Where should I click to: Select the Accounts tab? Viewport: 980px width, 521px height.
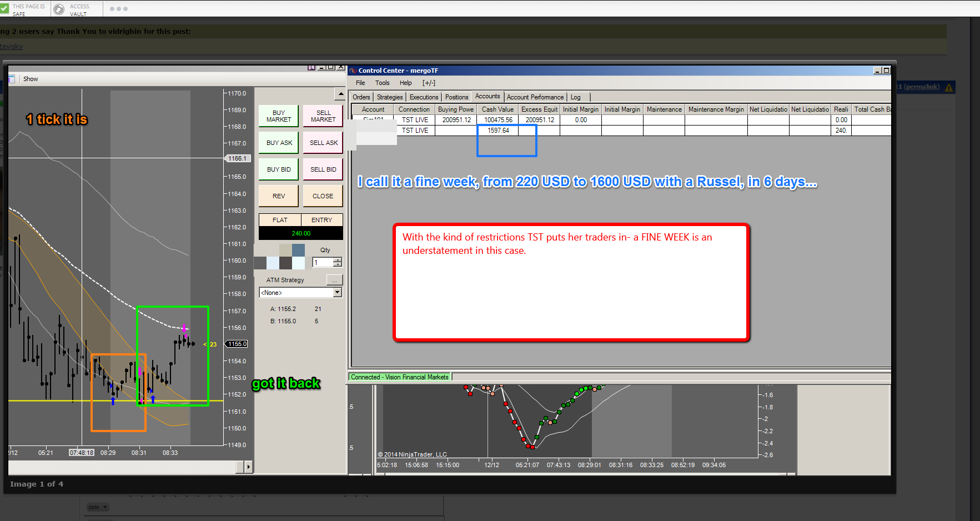click(x=488, y=97)
